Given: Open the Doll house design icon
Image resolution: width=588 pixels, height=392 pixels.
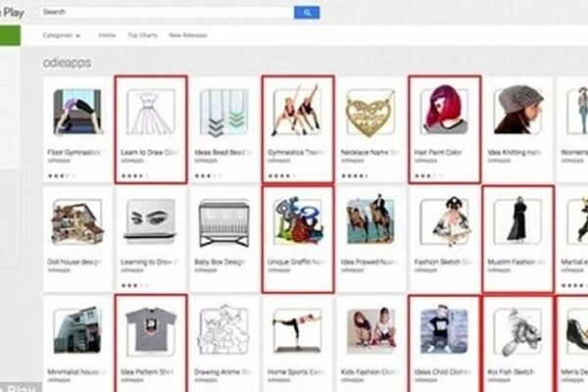Looking at the screenshot, I should coord(77,222).
